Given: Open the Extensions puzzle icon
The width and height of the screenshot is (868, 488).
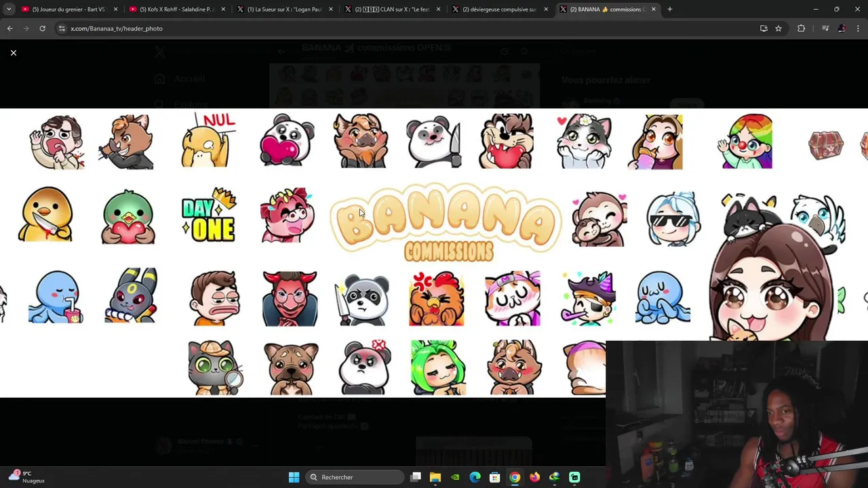Looking at the screenshot, I should tap(802, 28).
